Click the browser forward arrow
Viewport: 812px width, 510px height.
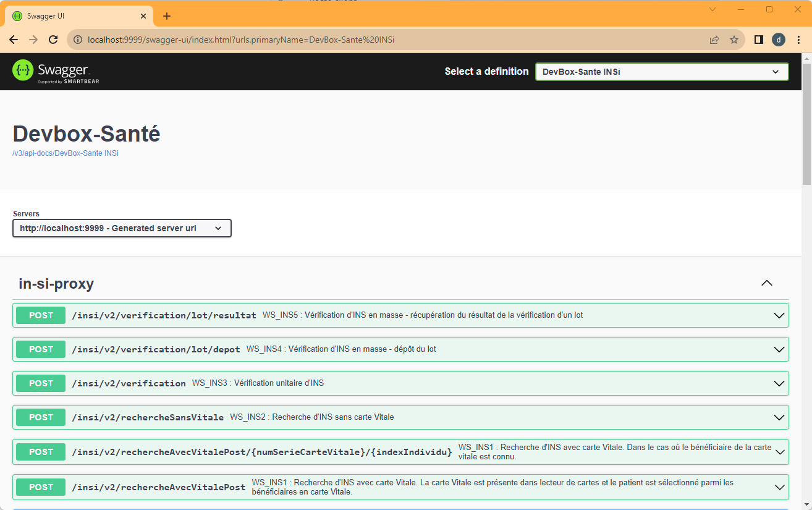(x=33, y=40)
